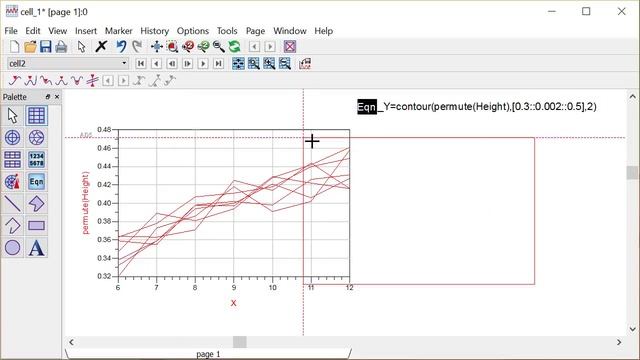The width and height of the screenshot is (640, 360).
Task: Select the Eqn equation palette tool
Action: (x=36, y=182)
